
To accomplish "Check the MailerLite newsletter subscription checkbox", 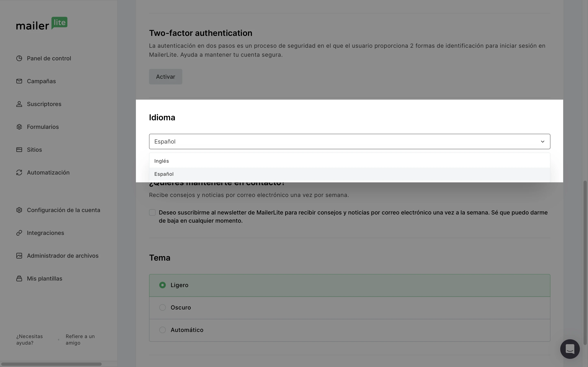I will (152, 213).
